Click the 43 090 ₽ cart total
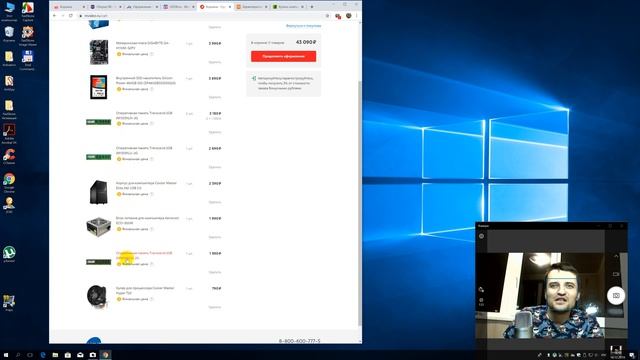This screenshot has width=640, height=360. click(306, 42)
